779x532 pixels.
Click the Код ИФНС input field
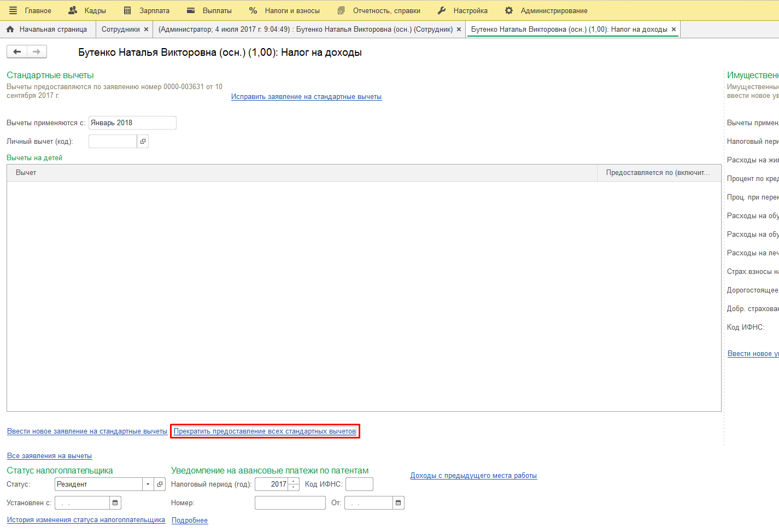click(359, 484)
